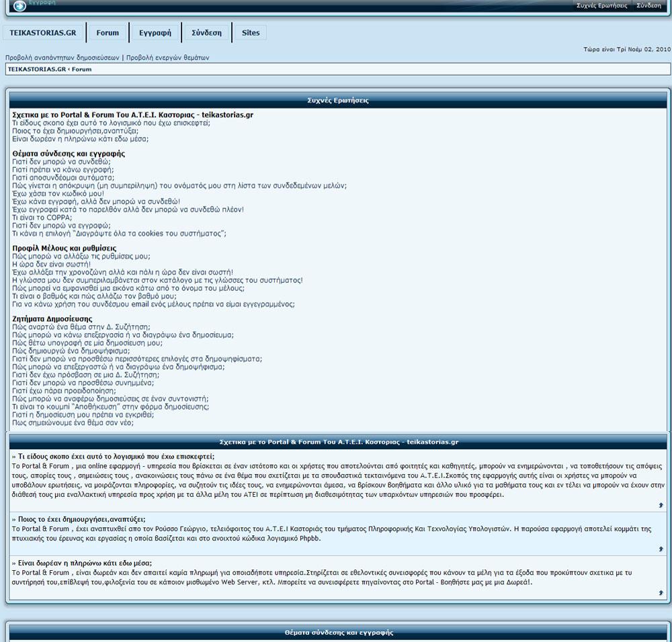This screenshot has width=672, height=642.
Task: Open question about adding more poll options
Action: [137, 359]
